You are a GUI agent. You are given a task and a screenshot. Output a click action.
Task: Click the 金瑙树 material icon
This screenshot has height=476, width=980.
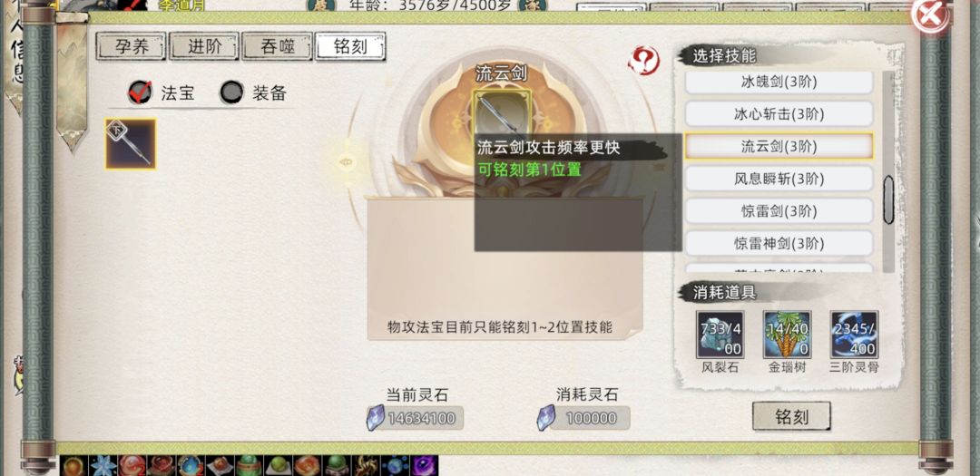point(787,335)
